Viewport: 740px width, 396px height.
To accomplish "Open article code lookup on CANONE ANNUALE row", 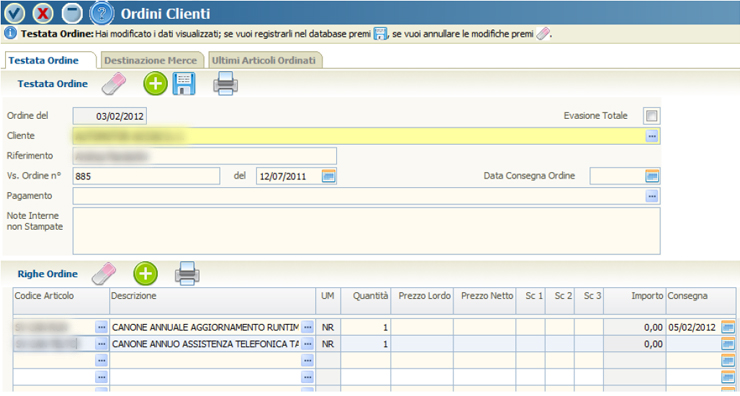I will point(101,327).
